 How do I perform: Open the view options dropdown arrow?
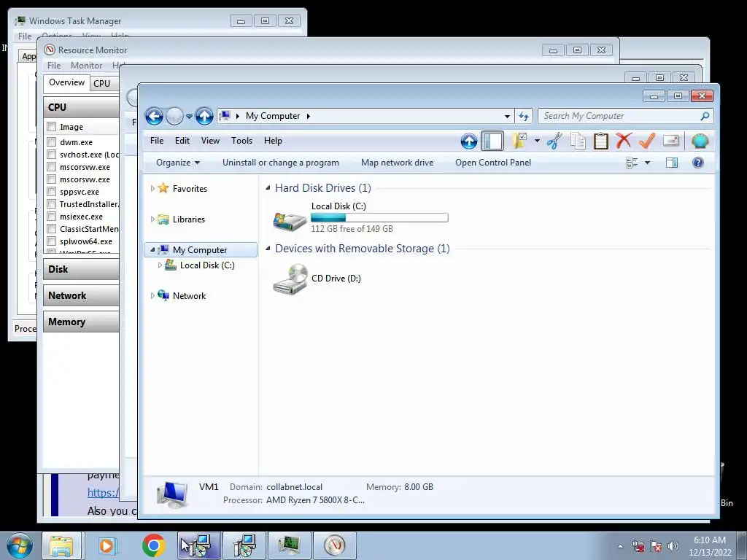pos(648,163)
